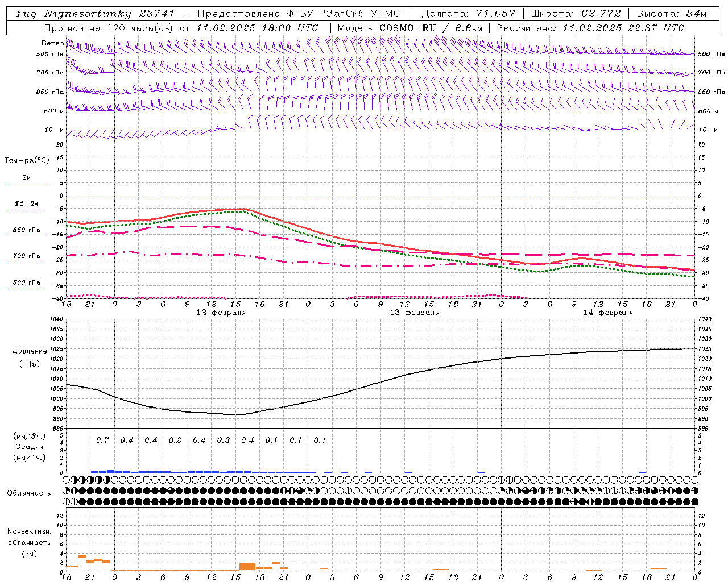Click the Давление pressure panel label
This screenshot has width=728, height=582.
point(30,351)
